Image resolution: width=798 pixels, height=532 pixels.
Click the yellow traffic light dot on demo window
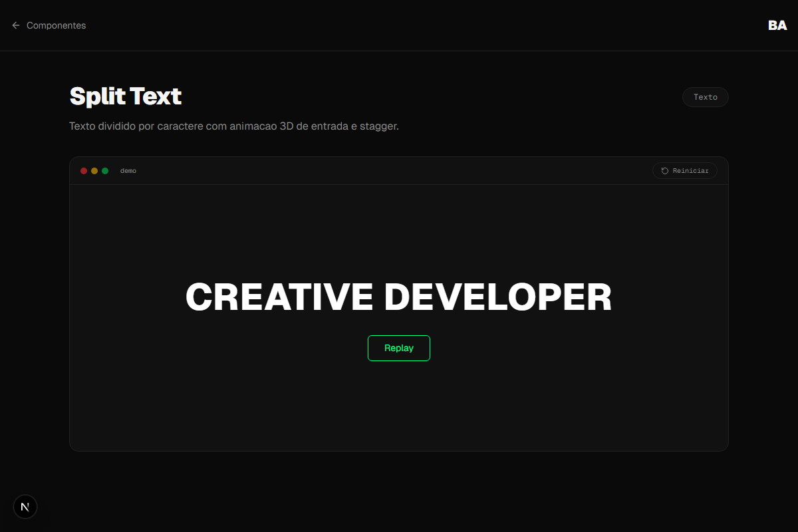click(x=94, y=170)
